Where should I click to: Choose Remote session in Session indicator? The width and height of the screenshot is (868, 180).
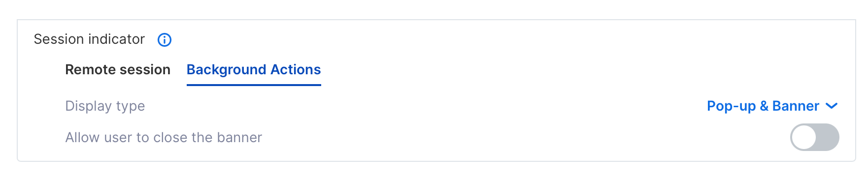pyautogui.click(x=118, y=70)
